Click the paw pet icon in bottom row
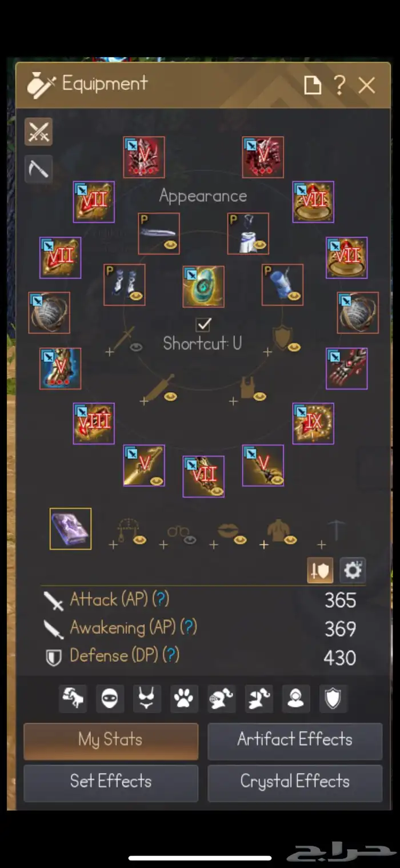Viewport: 400px width, 868px height. click(x=183, y=698)
